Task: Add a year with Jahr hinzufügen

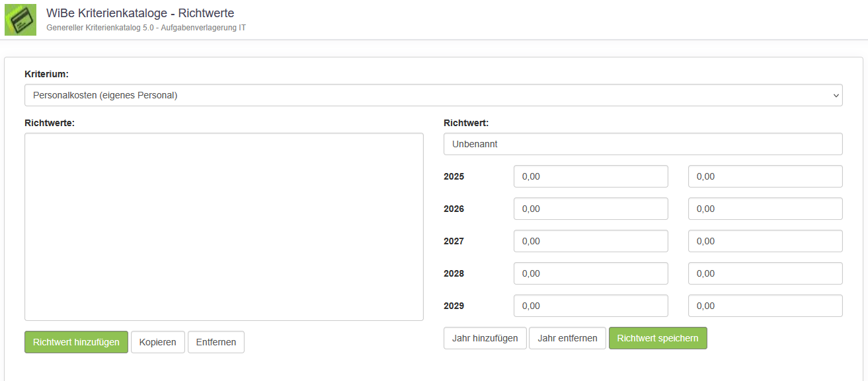Action: click(x=485, y=338)
